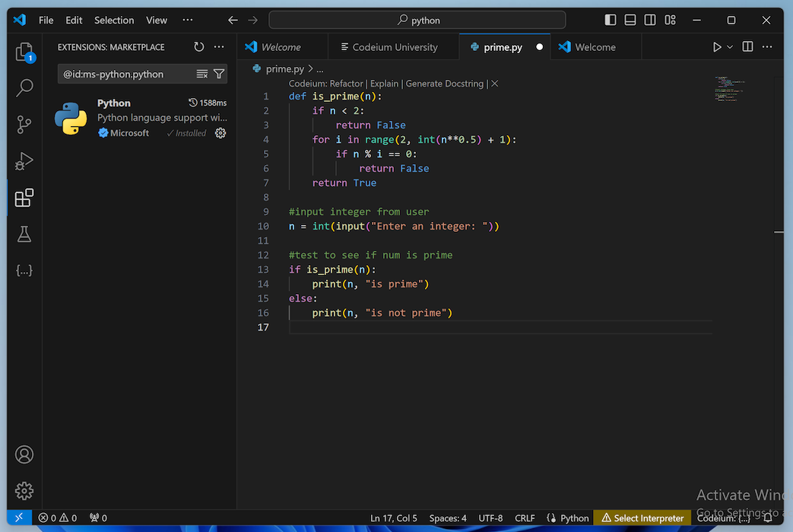
Task: Refresh the extensions marketplace list
Action: pos(199,47)
